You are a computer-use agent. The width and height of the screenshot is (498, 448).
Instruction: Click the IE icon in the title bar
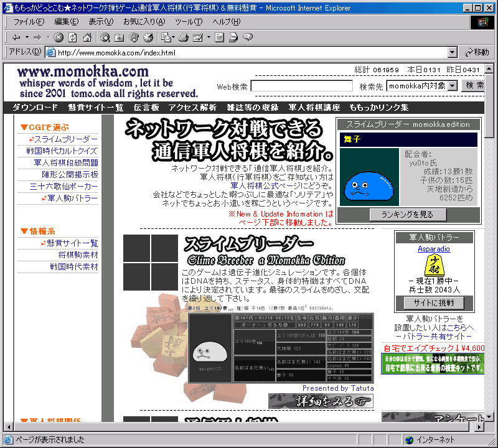coord(8,7)
